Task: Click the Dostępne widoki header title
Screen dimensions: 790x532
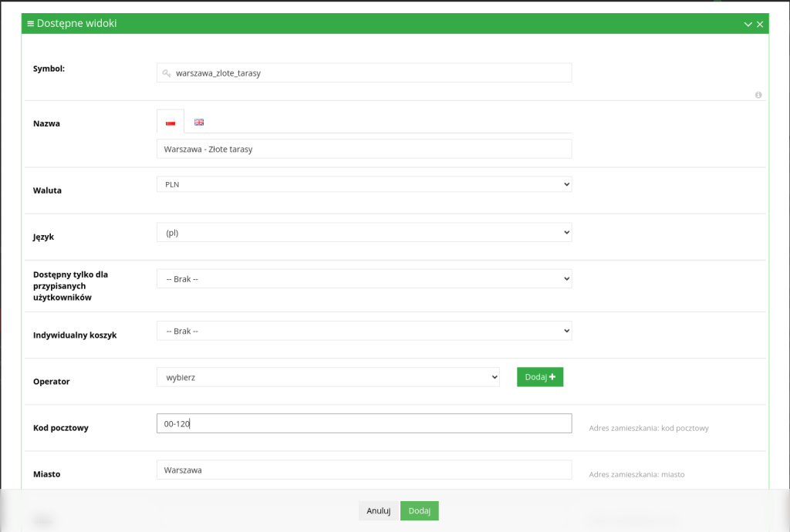Action: coord(76,24)
